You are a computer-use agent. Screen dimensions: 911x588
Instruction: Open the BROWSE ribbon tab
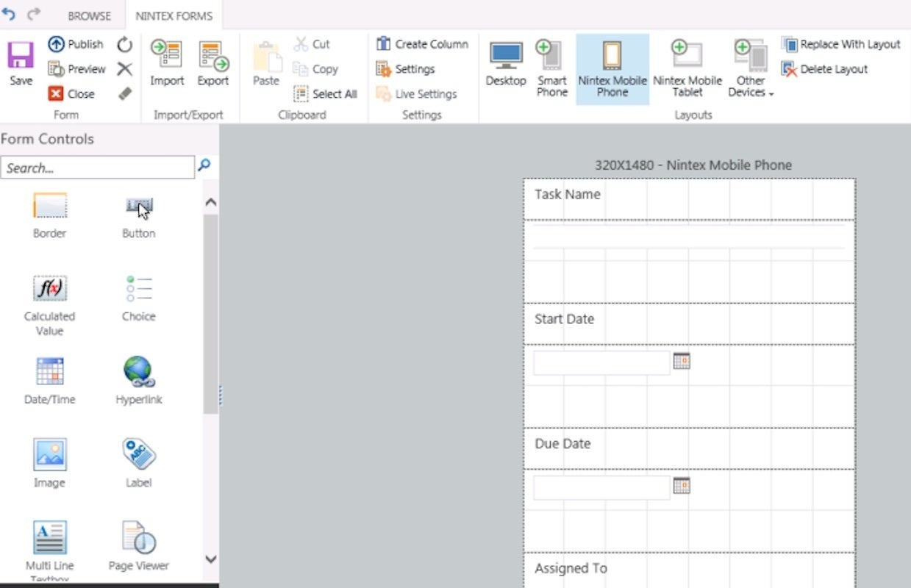pos(90,15)
